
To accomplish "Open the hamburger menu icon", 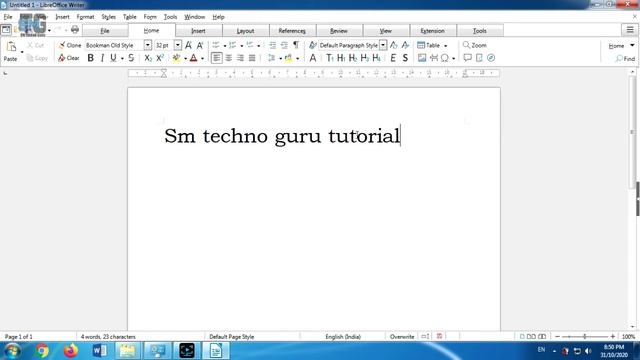I will 630,30.
